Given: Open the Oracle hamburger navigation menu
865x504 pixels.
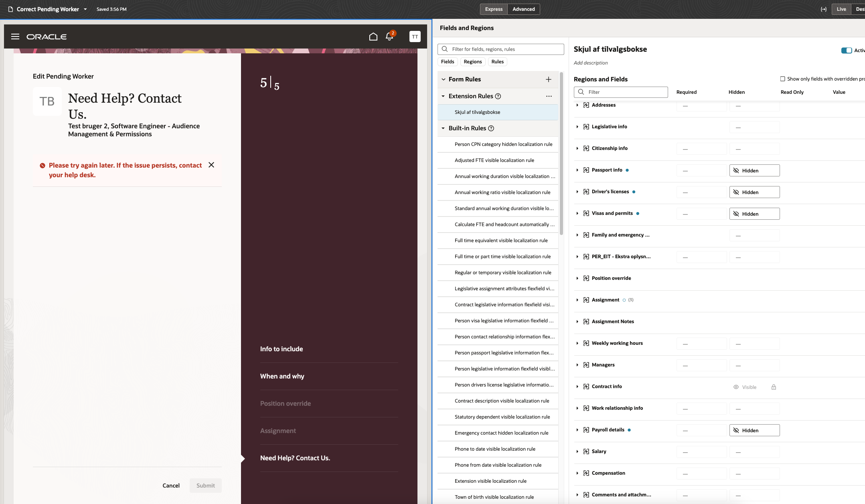Looking at the screenshot, I should 15,36.
